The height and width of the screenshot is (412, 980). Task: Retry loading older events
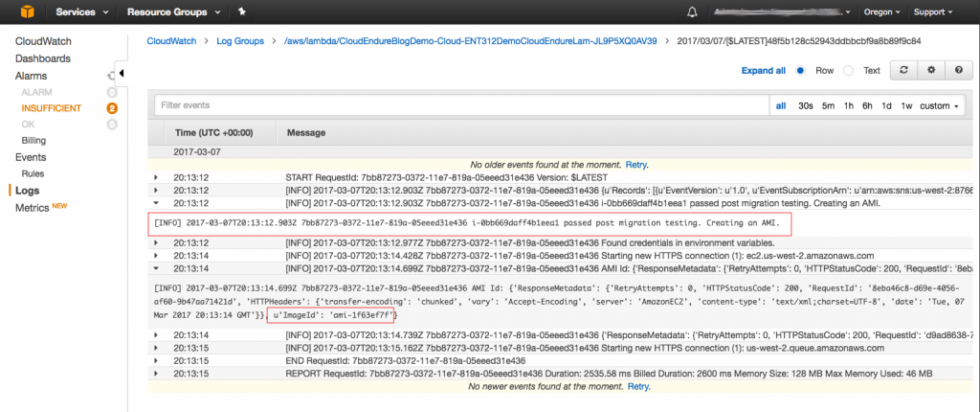(x=637, y=166)
